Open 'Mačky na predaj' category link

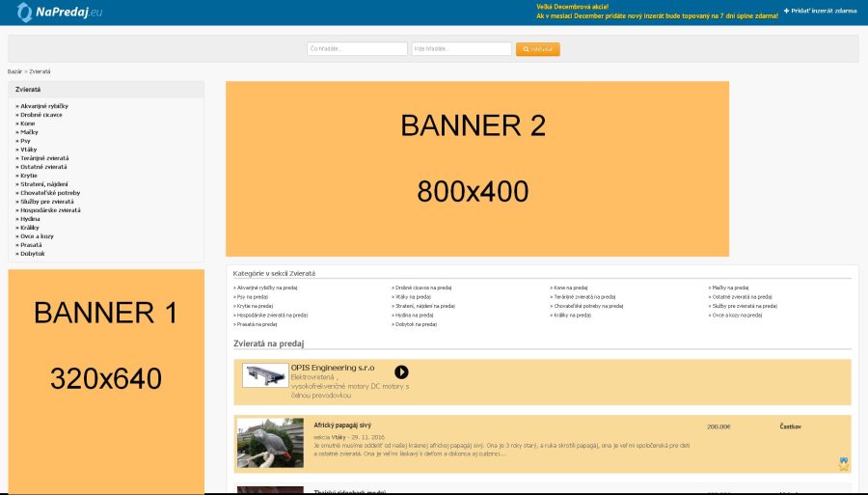730,288
